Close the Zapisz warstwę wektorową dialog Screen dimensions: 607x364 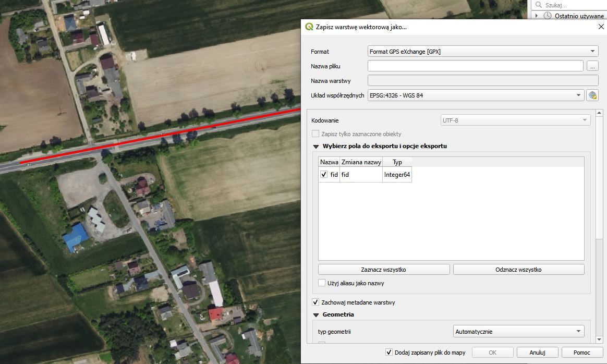(601, 27)
